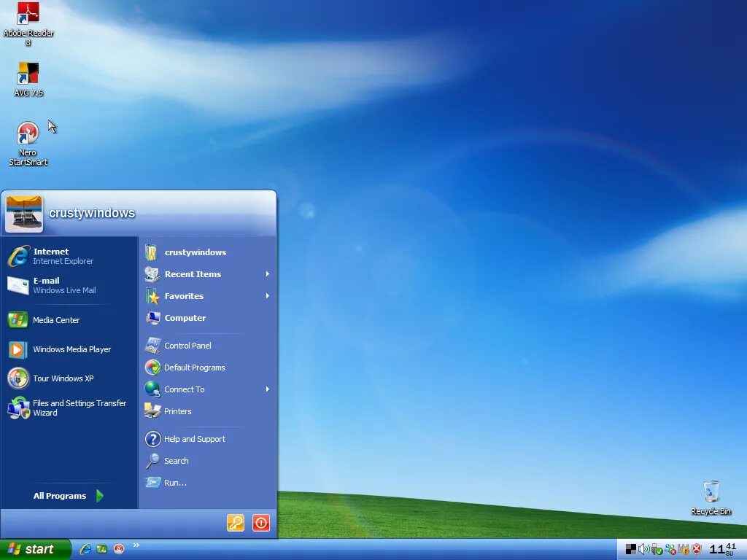
Task: Open the red security shield tray icon
Action: [697, 550]
